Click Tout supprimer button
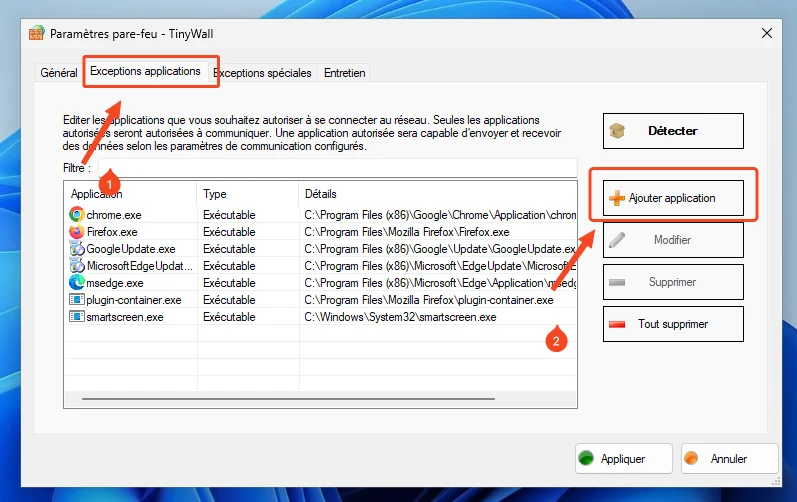Image resolution: width=797 pixels, height=502 pixels. 673,324
